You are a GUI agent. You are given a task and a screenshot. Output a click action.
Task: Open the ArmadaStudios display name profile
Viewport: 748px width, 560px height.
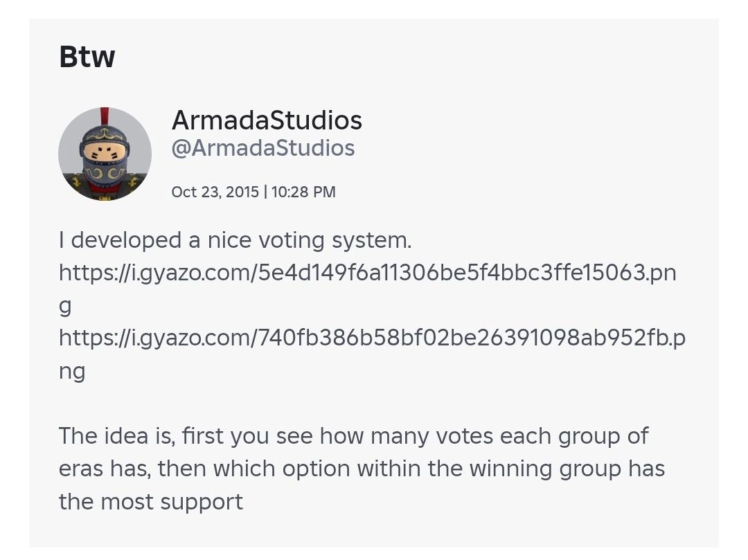tap(267, 120)
